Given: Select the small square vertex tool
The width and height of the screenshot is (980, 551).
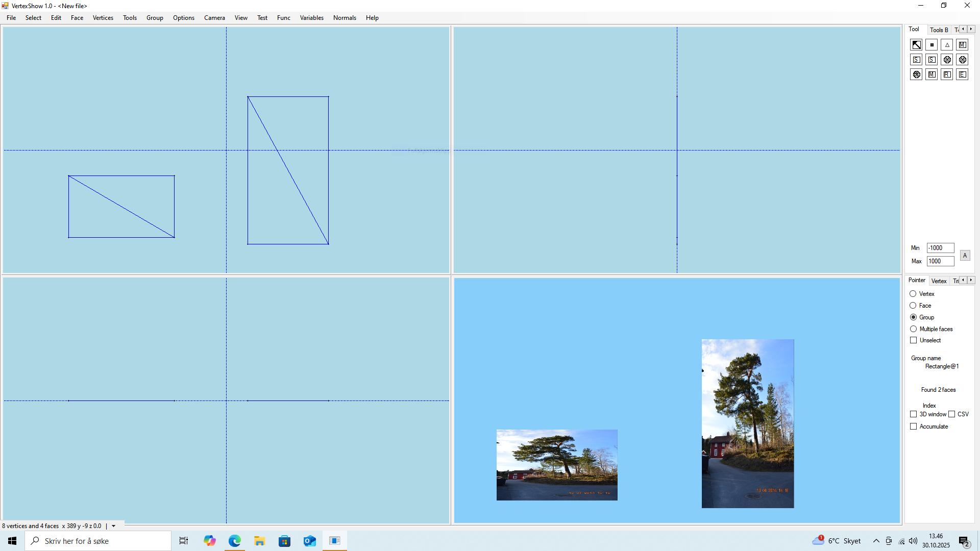Looking at the screenshot, I should (x=932, y=45).
